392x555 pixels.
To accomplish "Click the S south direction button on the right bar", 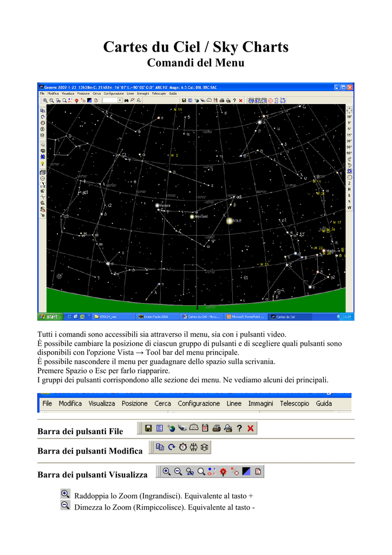I will coord(349,202).
